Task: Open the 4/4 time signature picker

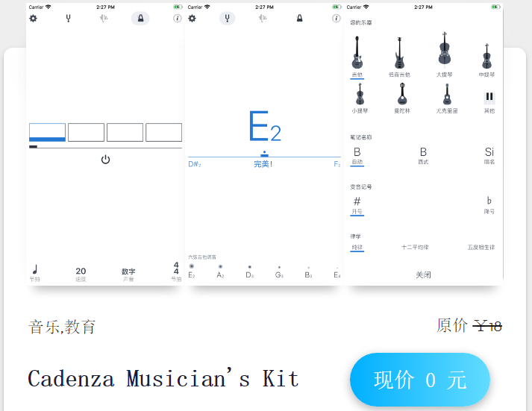Action: 176,272
